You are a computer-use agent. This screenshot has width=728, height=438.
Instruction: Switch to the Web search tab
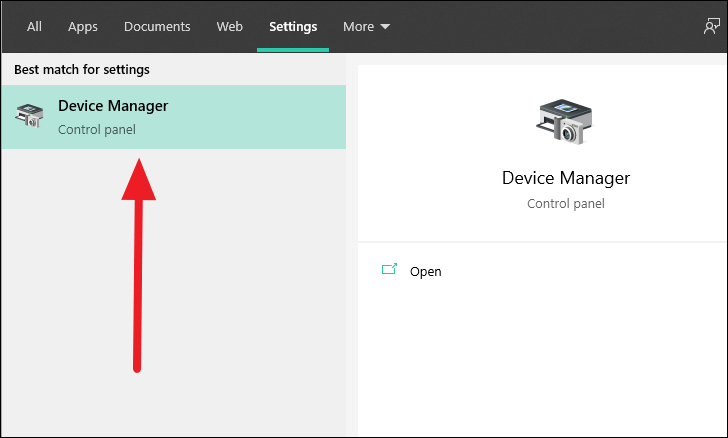229,26
